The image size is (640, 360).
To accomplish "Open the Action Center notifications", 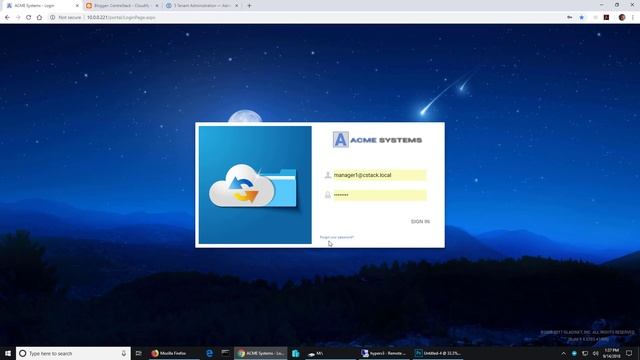I will 629,353.
